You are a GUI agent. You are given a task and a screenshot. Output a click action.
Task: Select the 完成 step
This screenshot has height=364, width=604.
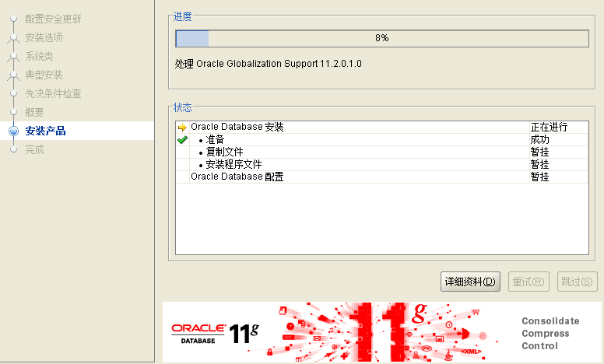(35, 149)
